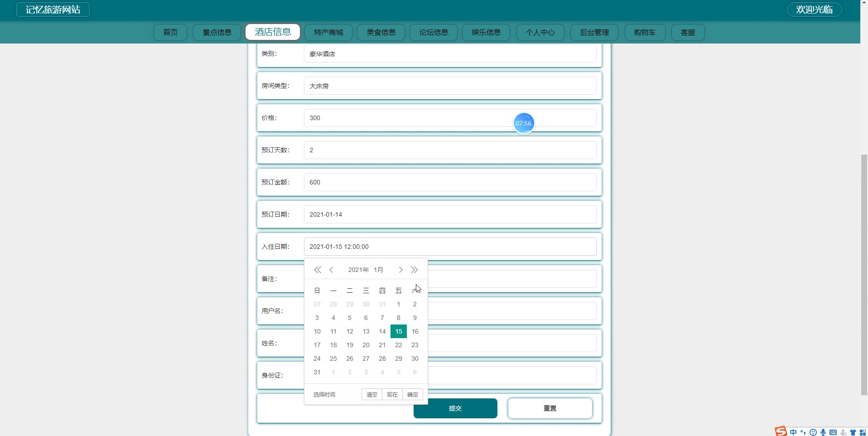Choose date 26 in the calendar

coord(350,358)
